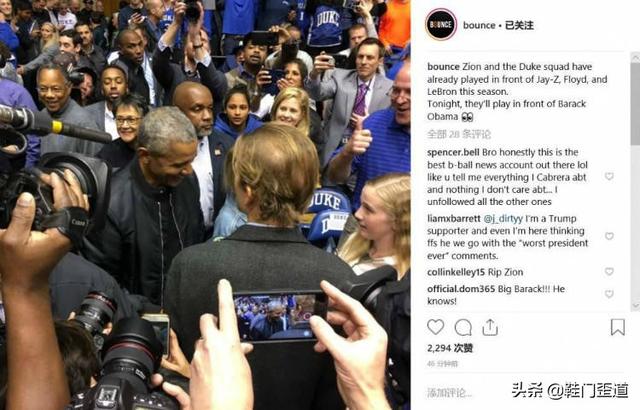Screen dimensions: 640x410
Task: Like spencer.bell's comment
Action: click(609, 176)
